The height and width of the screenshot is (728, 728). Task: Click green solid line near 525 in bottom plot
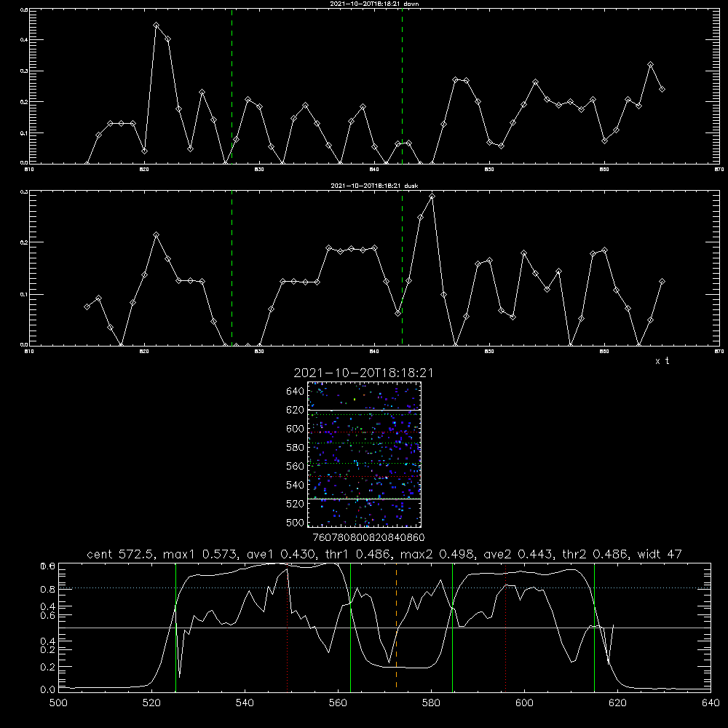point(175,627)
